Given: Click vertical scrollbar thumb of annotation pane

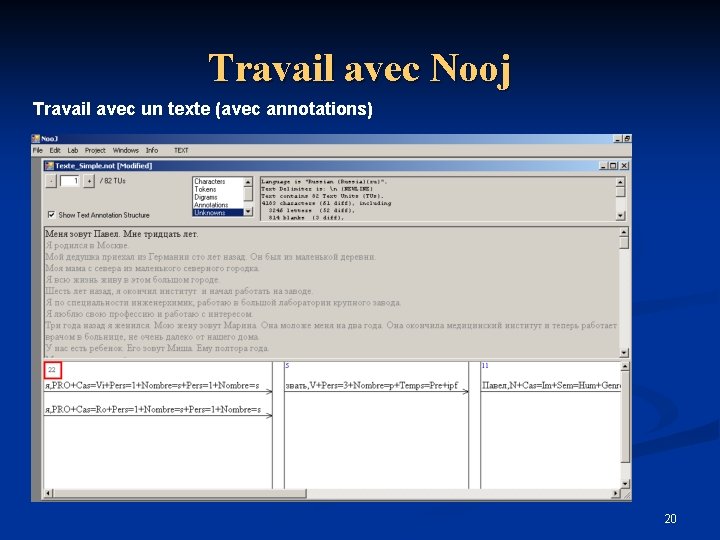Looking at the screenshot, I should pyautogui.click(x=625, y=416).
